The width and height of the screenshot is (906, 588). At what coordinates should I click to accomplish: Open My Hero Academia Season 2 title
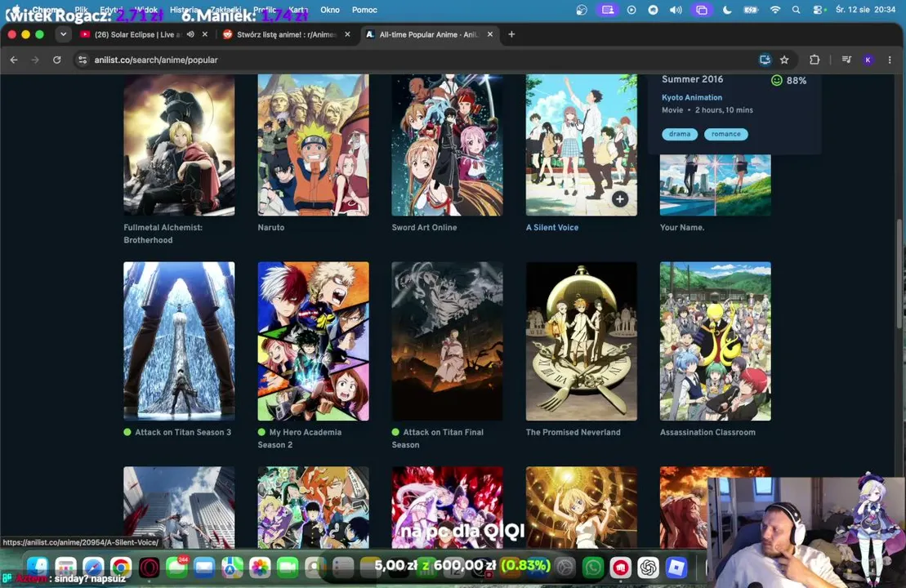click(299, 439)
